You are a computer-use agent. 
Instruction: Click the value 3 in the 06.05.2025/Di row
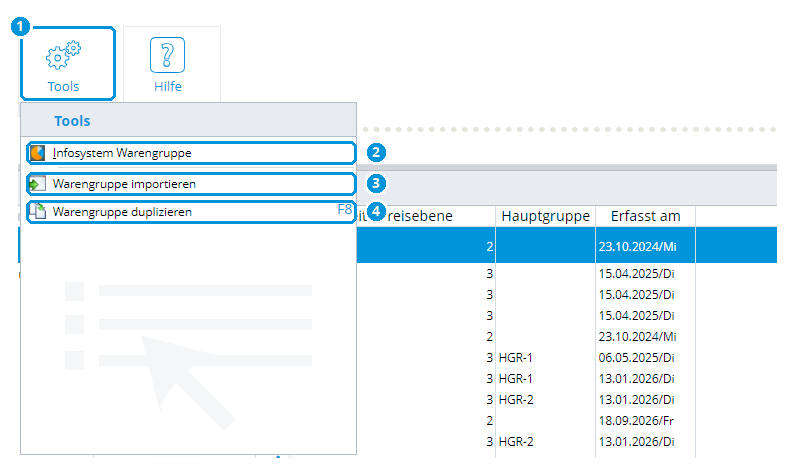click(x=489, y=358)
